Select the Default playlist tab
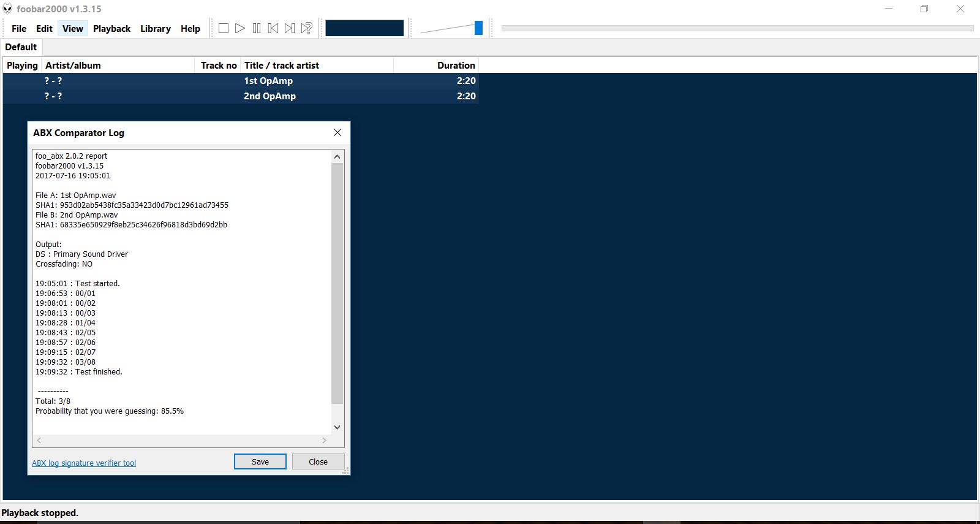 (21, 47)
